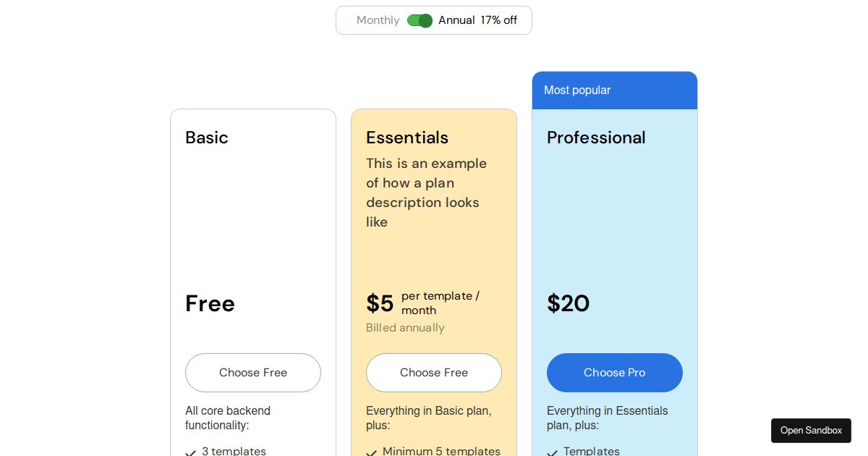Switch the green toggle back to Annual

(420, 20)
